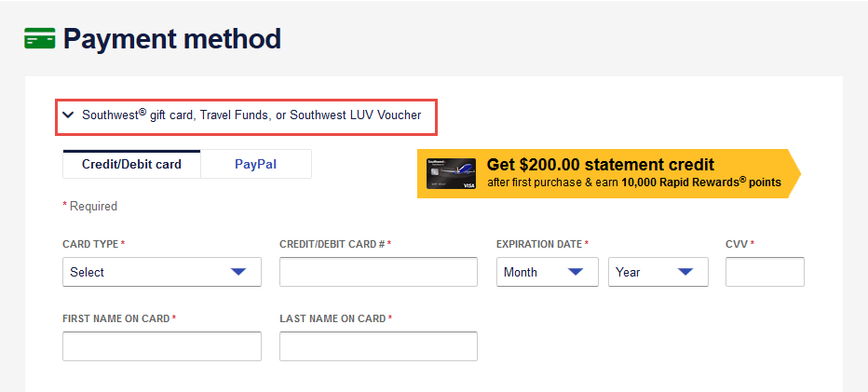This screenshot has width=868, height=392.
Task: Click the Southwest Visa card image in banner
Action: (x=451, y=173)
